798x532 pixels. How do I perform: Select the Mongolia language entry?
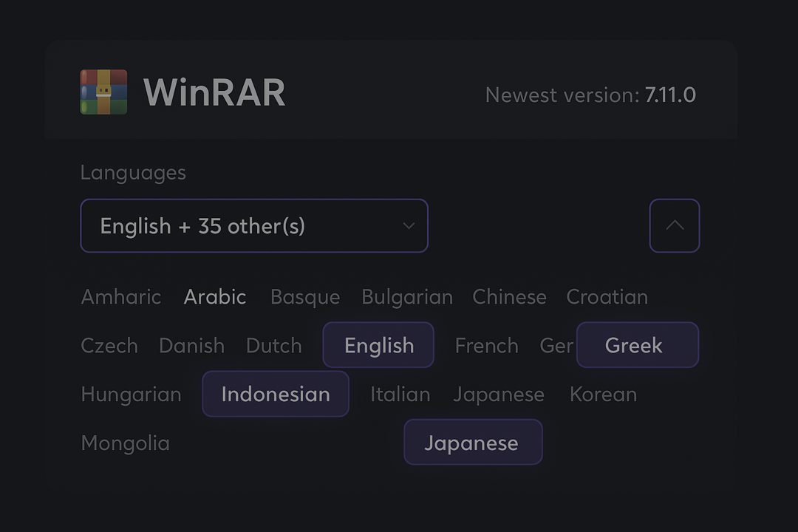(x=125, y=443)
